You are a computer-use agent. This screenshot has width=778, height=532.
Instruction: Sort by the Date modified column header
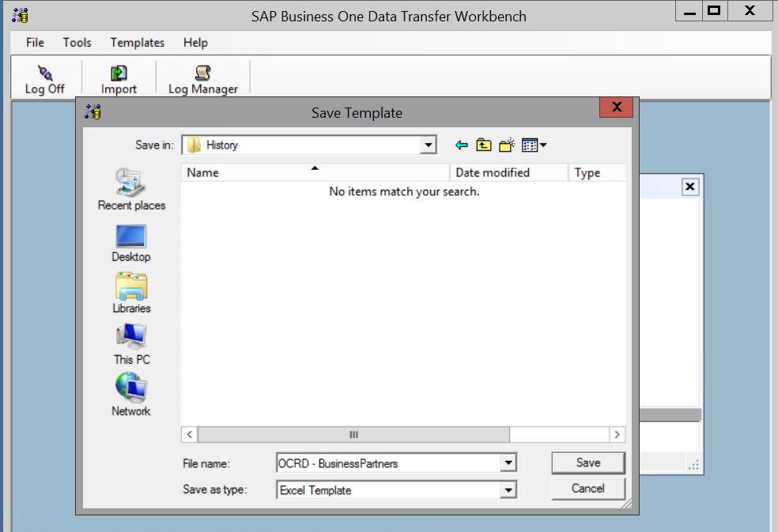[509, 172]
